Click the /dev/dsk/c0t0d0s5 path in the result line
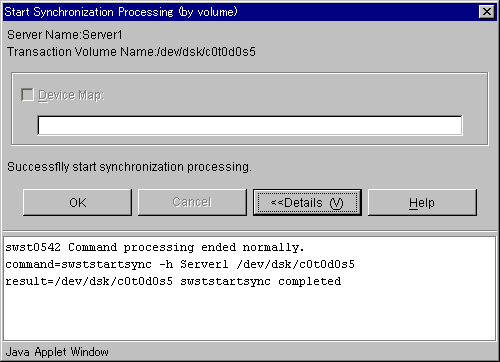 point(114,282)
